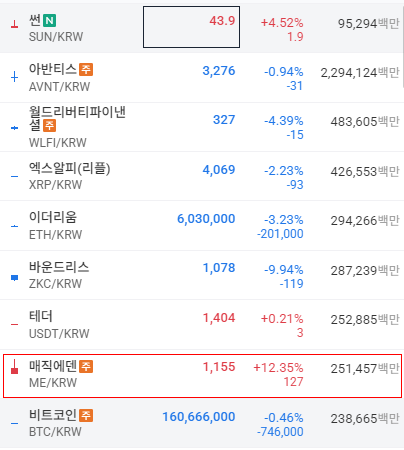Click the 2,294,124백만 volume for 아반티스
This screenshot has height=450, width=404.
(x=360, y=72)
